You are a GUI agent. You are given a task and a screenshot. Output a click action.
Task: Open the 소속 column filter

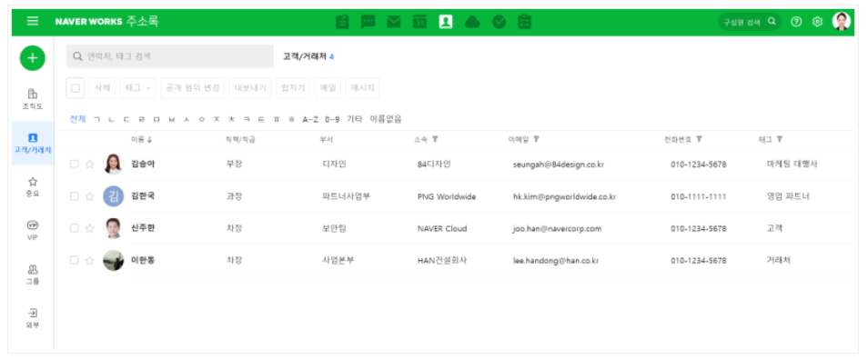click(x=435, y=139)
